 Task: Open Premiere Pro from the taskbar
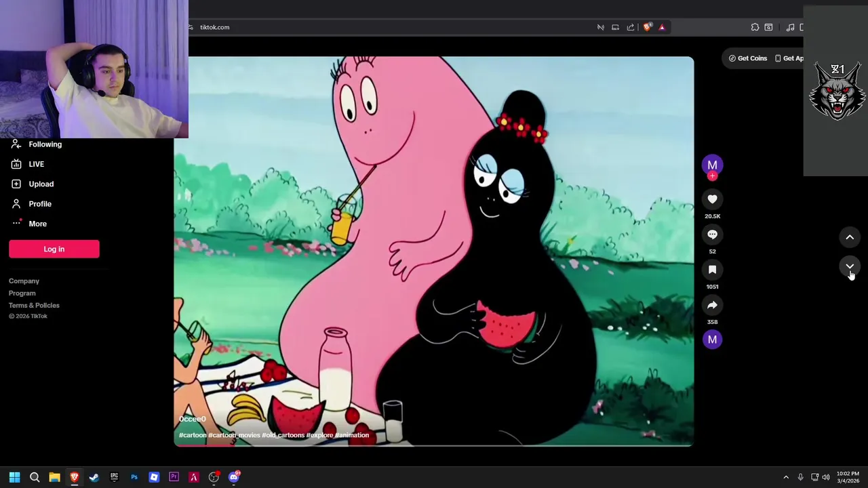click(174, 477)
